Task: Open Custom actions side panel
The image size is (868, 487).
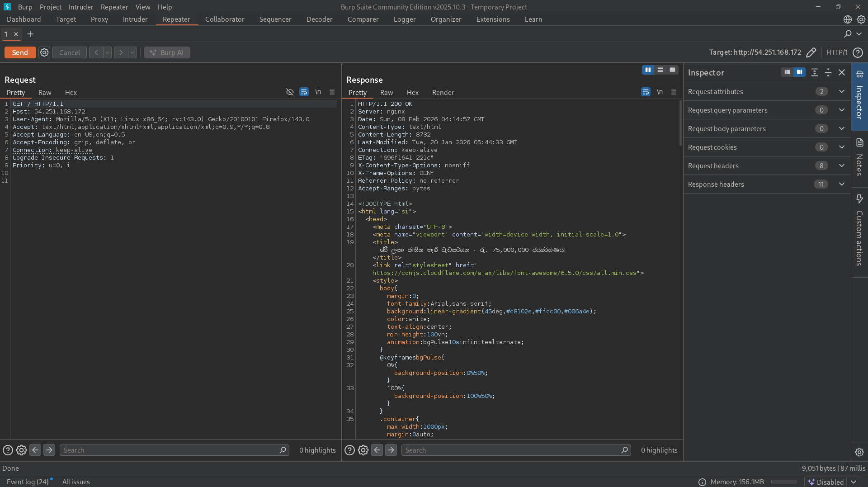Action: (859, 231)
